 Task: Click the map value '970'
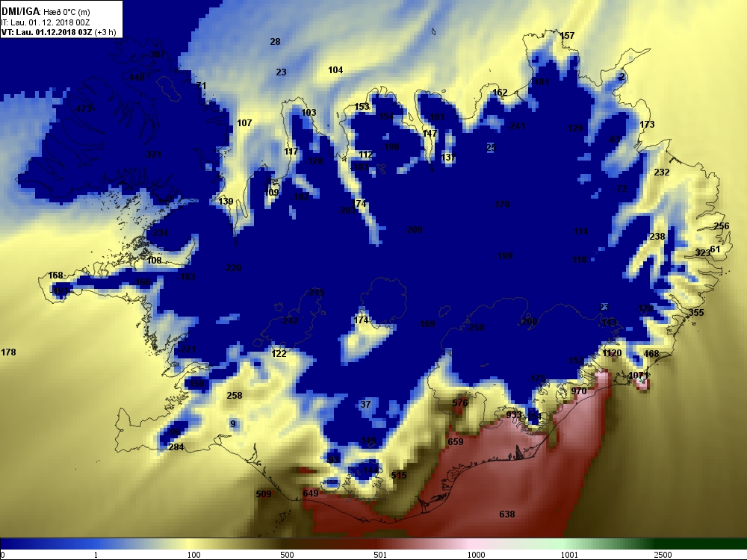(x=579, y=391)
